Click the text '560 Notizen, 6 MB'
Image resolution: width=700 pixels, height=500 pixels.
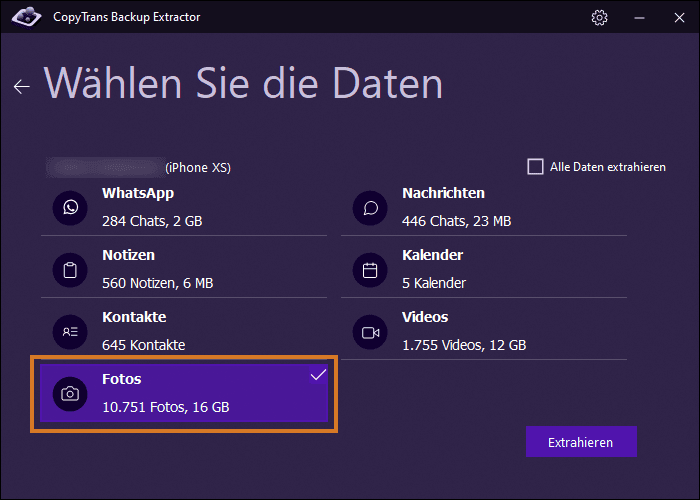pyautogui.click(x=158, y=283)
